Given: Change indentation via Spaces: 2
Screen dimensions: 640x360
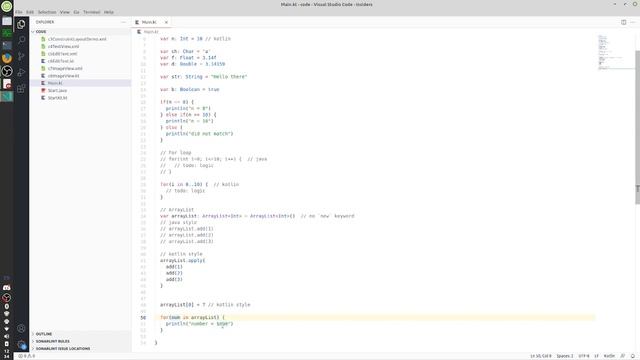Looking at the screenshot, I should [565, 356].
